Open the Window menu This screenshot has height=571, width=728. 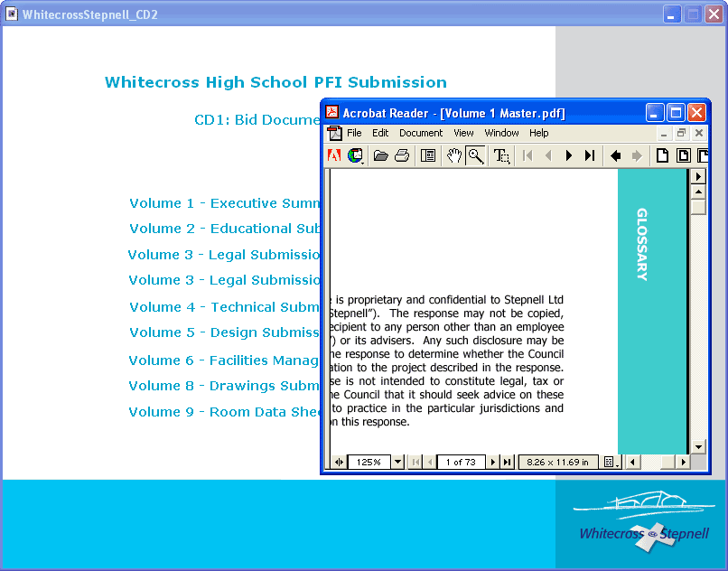coord(502,133)
